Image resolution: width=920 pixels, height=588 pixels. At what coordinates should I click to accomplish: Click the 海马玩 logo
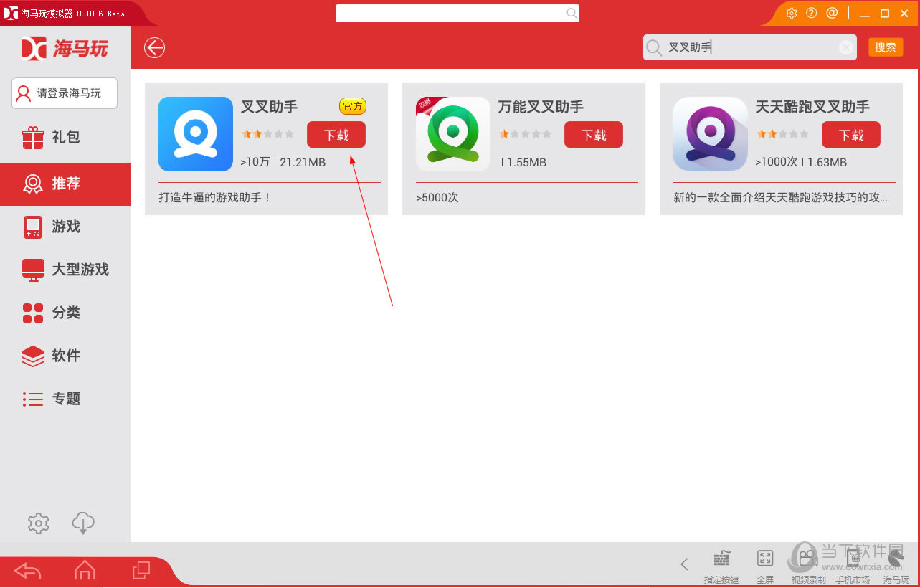[x=65, y=48]
